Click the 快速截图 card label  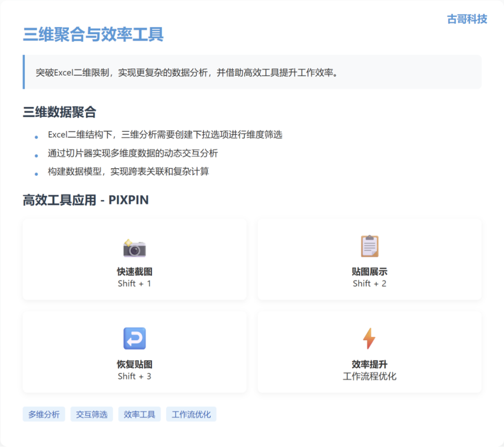click(134, 271)
